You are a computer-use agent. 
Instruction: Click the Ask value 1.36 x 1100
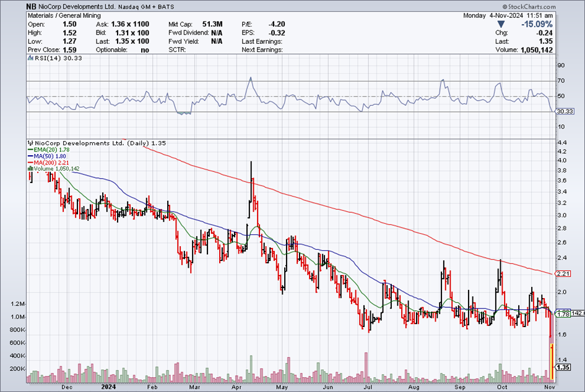point(130,24)
